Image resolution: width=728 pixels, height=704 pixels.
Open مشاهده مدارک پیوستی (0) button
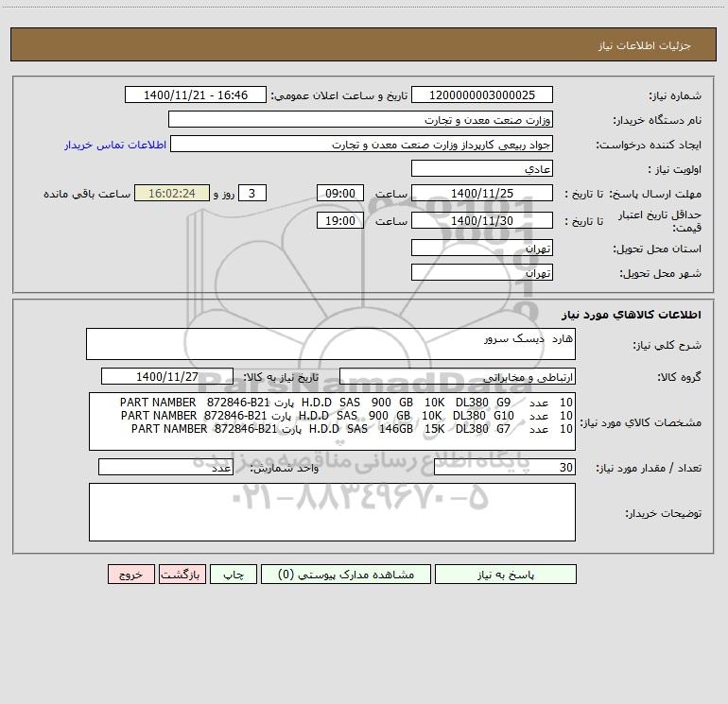click(345, 574)
